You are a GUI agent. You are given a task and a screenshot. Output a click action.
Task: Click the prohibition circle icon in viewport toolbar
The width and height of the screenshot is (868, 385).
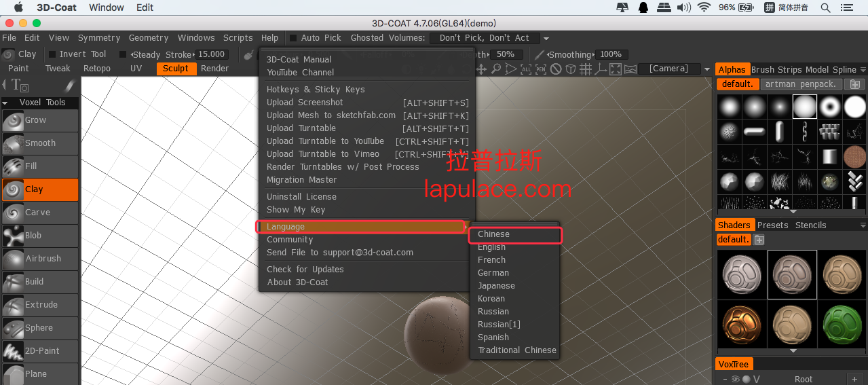tap(556, 69)
